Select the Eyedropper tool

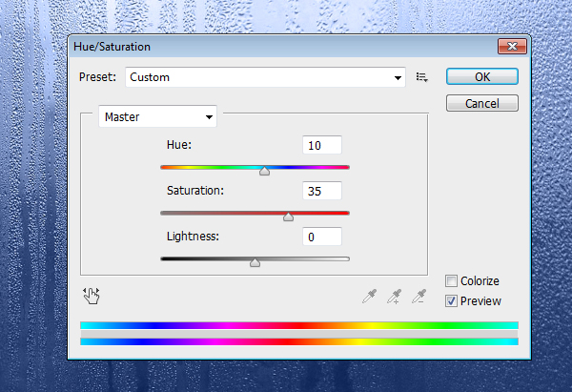tap(369, 297)
